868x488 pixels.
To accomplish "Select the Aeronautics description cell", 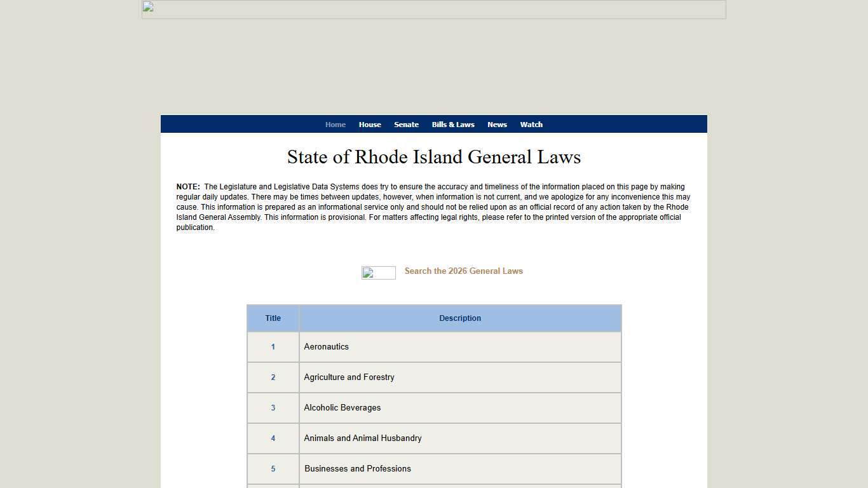I will tap(326, 347).
